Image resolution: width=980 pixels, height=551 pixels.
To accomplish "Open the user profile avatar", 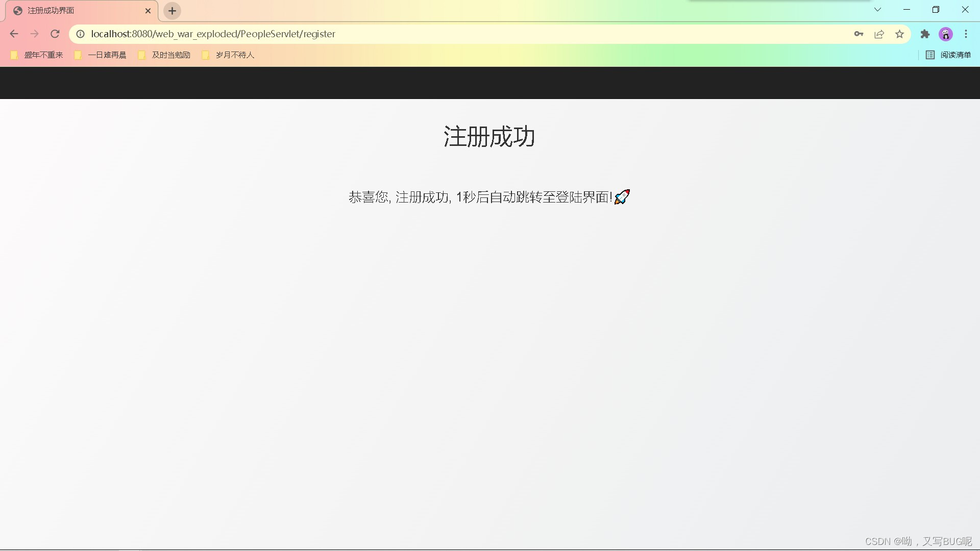I will tap(945, 34).
